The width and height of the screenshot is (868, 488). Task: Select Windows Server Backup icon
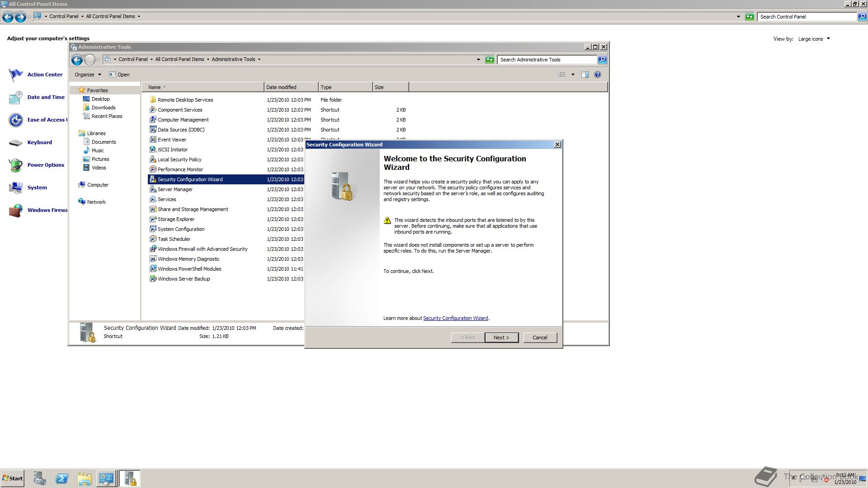click(x=153, y=279)
